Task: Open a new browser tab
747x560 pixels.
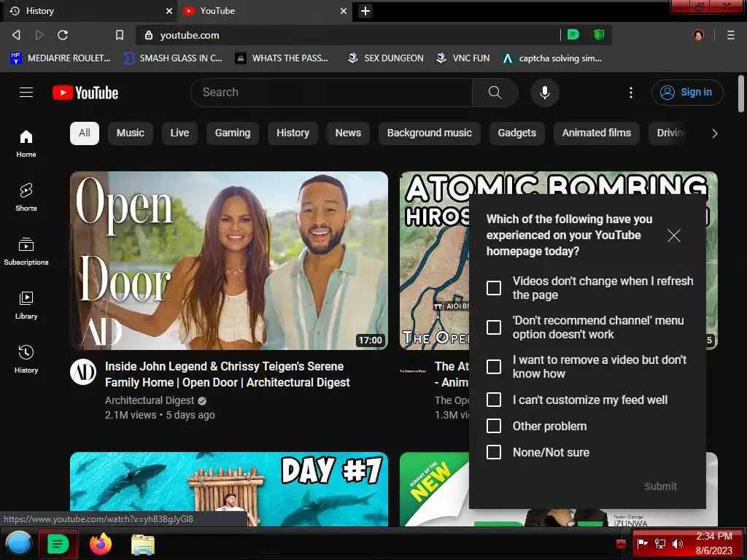Action: 365,11
